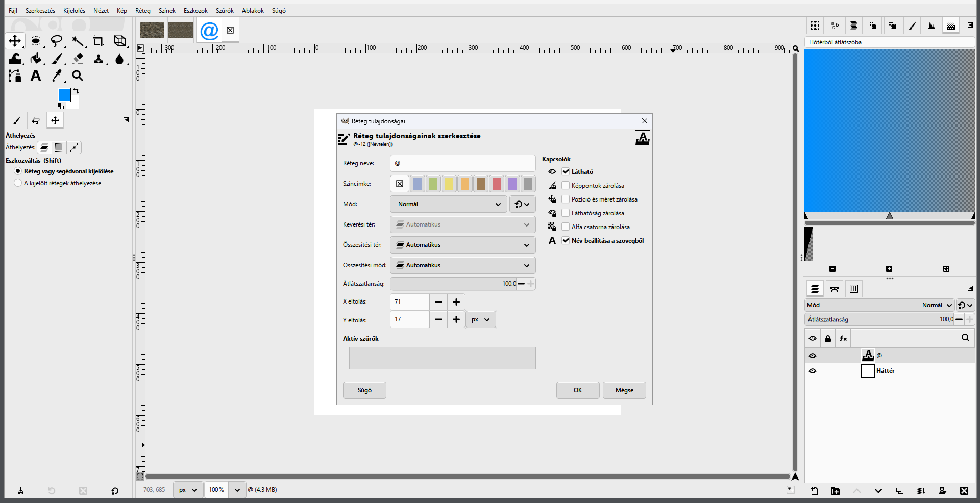Click the delete layer icon in Layers panel
The width and height of the screenshot is (980, 503).
pos(964,491)
